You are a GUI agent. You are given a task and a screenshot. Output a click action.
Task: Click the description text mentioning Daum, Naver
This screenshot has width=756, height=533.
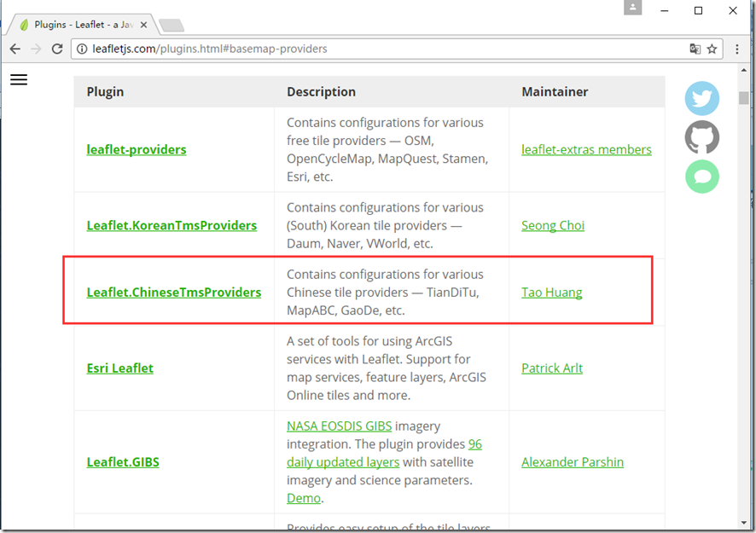(385, 225)
